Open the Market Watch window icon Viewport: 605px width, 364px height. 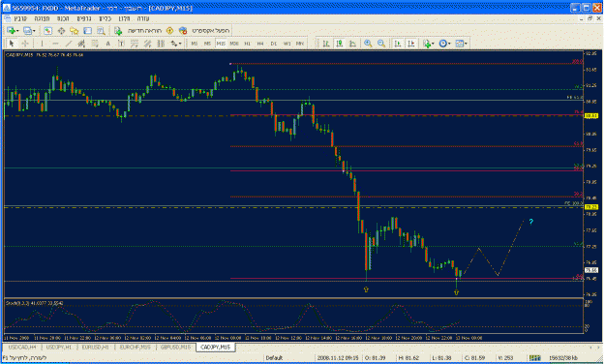47,30
